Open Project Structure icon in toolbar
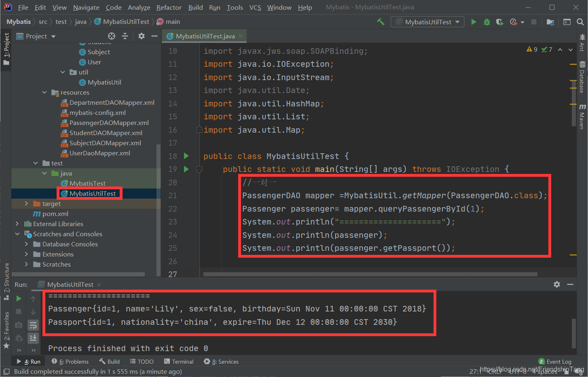 (x=550, y=22)
